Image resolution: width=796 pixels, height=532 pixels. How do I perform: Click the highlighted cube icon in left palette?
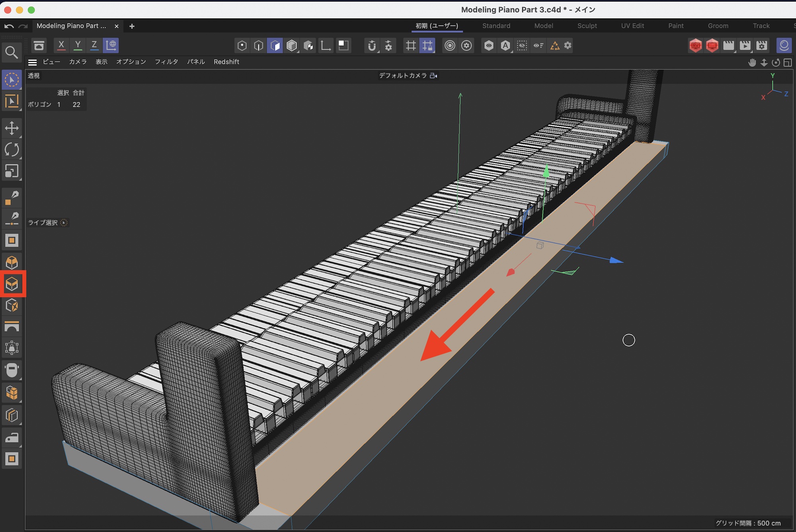(12, 284)
